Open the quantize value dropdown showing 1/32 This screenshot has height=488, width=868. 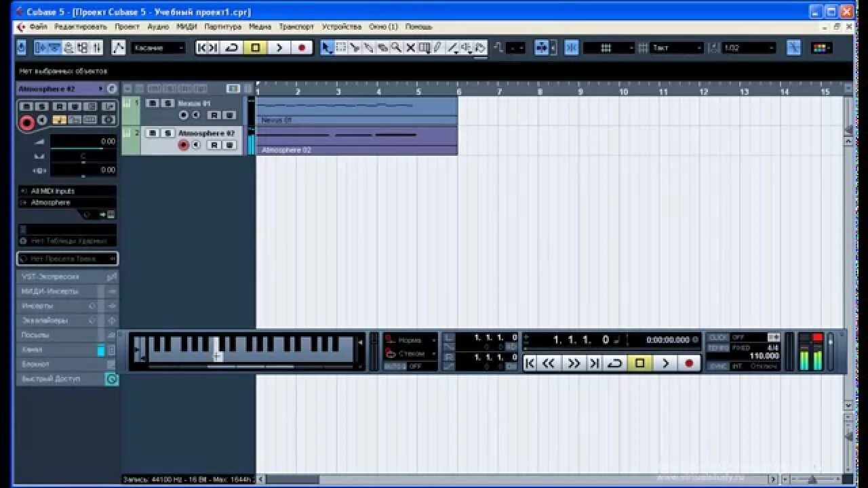point(749,47)
